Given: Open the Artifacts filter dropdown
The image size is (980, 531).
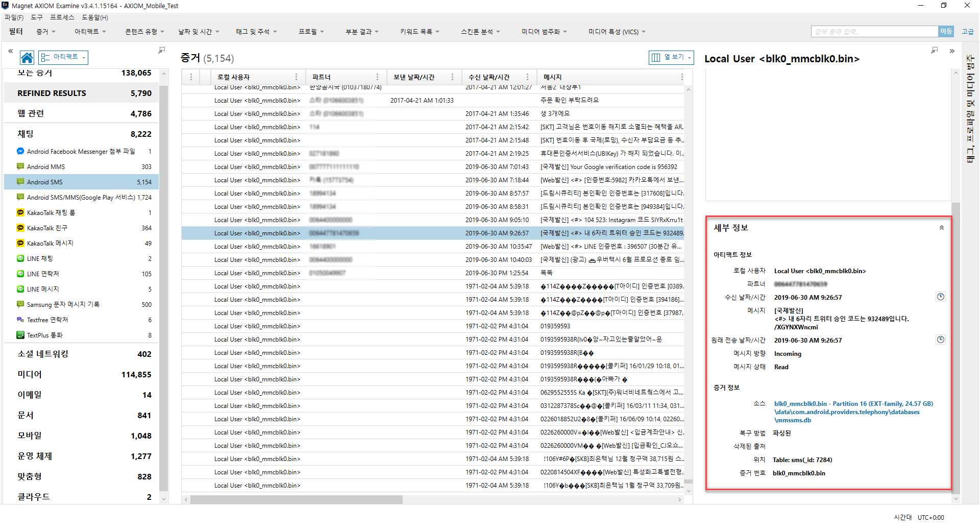Looking at the screenshot, I should point(90,32).
